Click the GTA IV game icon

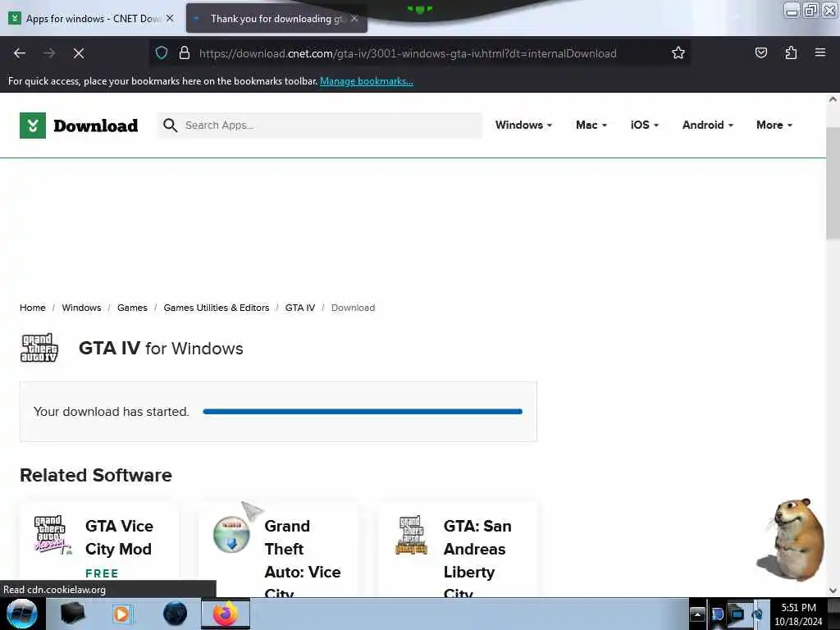click(39, 348)
